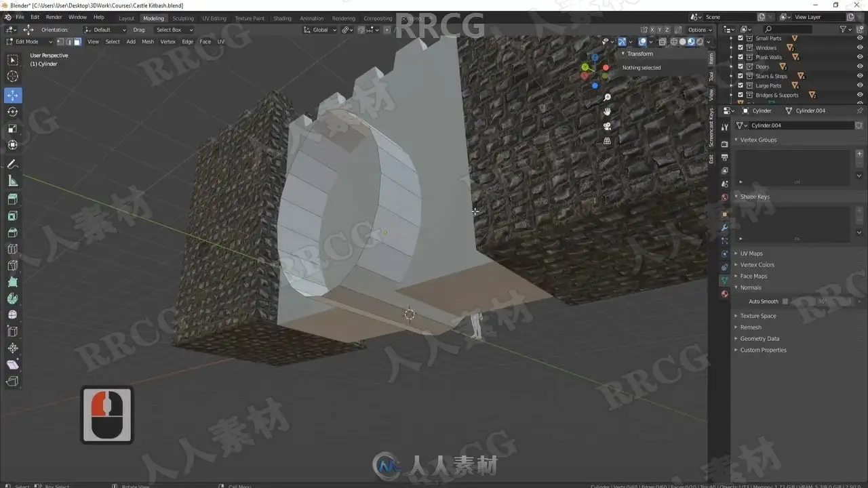Open the Drag Select Box dropdown

click(x=174, y=30)
